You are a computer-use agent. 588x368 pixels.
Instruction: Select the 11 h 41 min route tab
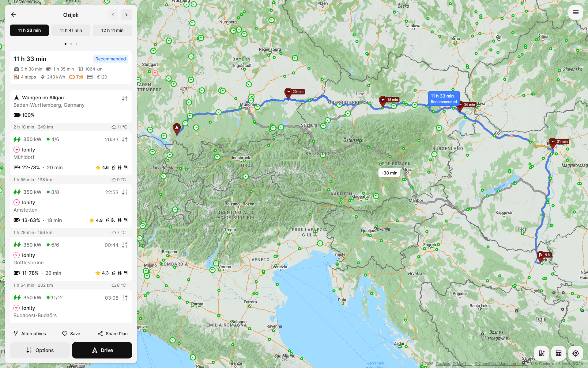click(71, 30)
